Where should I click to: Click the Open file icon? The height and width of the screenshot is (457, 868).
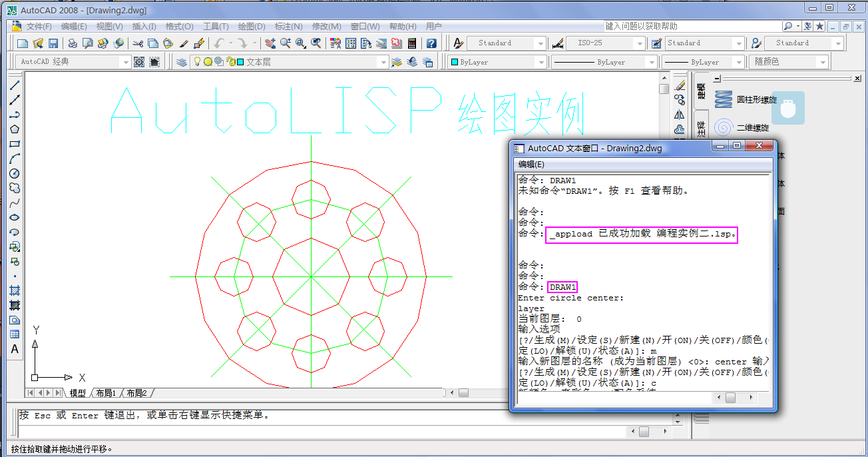pyautogui.click(x=38, y=43)
